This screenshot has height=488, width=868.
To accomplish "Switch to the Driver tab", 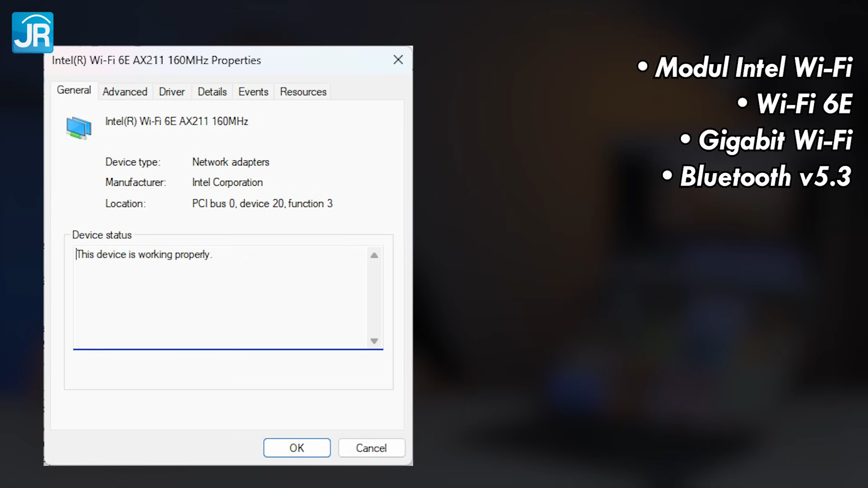I will pos(172,92).
